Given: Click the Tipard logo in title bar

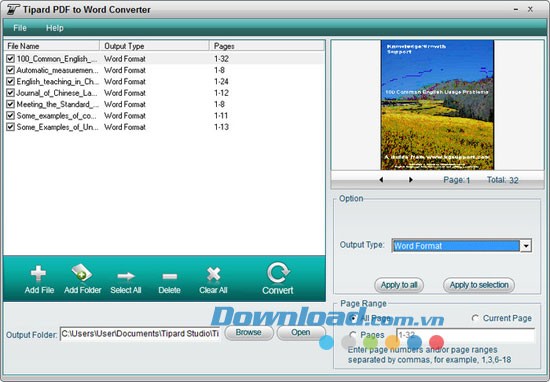Looking at the screenshot, I should [13, 9].
